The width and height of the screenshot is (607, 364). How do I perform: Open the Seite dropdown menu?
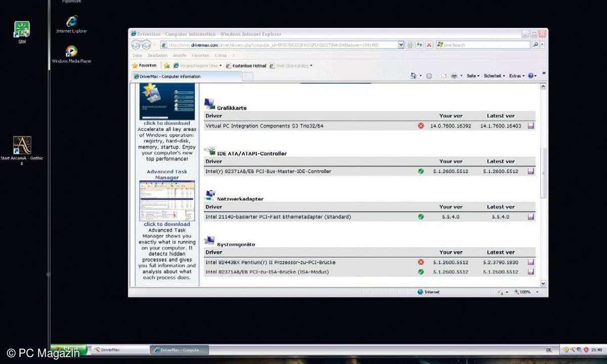473,76
